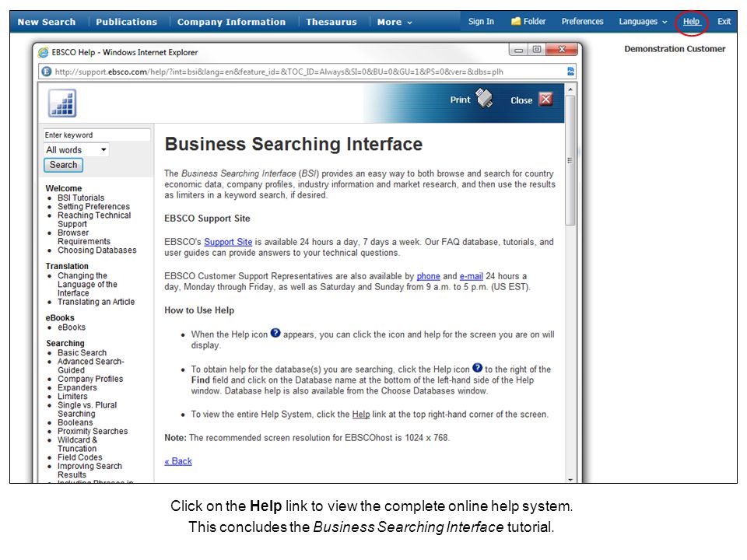Viewport: 747px width, 560px height.
Task: Select Company Information in the top bar
Action: tap(232, 22)
